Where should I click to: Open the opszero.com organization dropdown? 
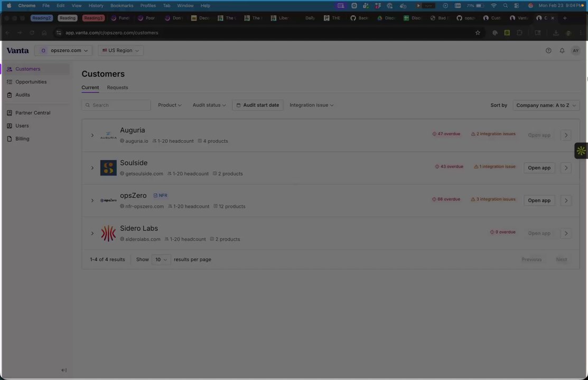pos(63,51)
